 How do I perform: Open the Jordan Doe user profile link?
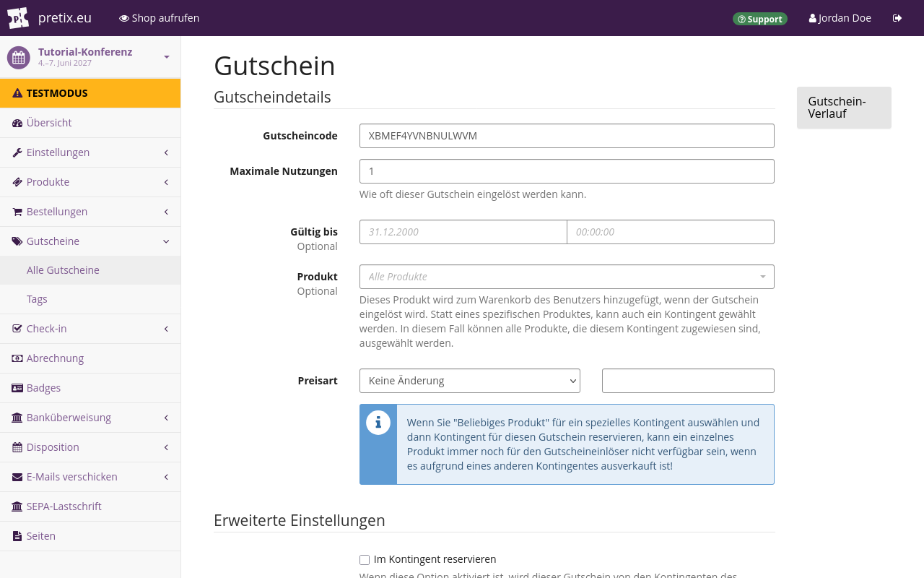coord(840,18)
